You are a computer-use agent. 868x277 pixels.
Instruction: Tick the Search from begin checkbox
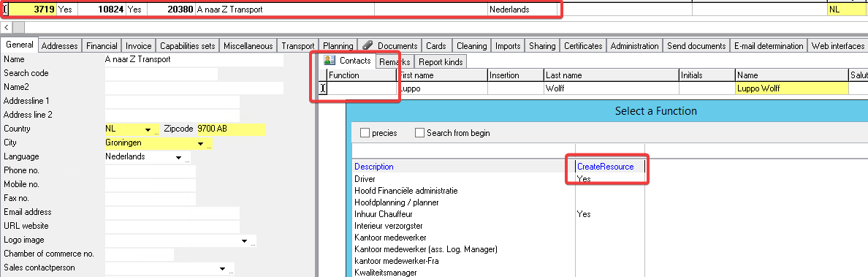point(419,133)
